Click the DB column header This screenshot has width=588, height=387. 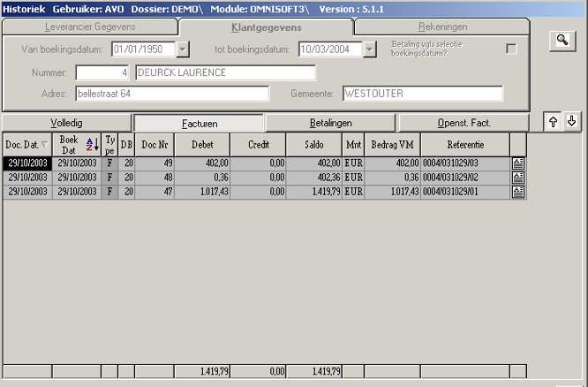pyautogui.click(x=126, y=145)
